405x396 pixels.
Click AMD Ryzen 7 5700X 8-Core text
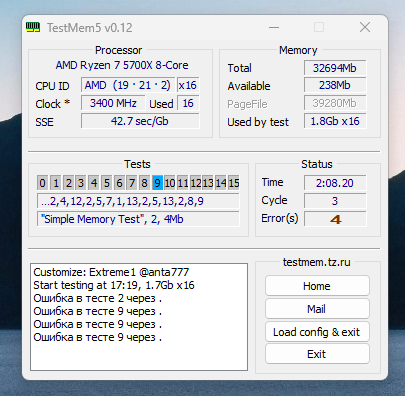[122, 65]
